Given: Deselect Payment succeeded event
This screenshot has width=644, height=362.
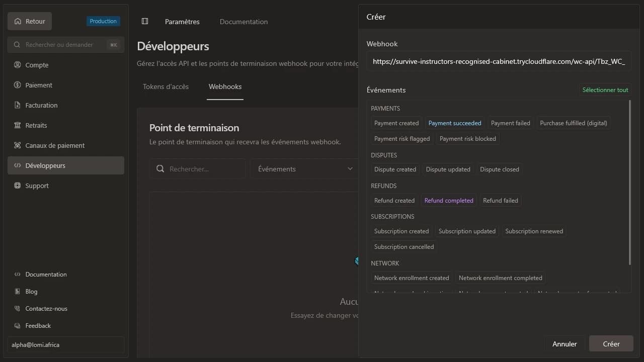Looking at the screenshot, I should click(x=455, y=123).
